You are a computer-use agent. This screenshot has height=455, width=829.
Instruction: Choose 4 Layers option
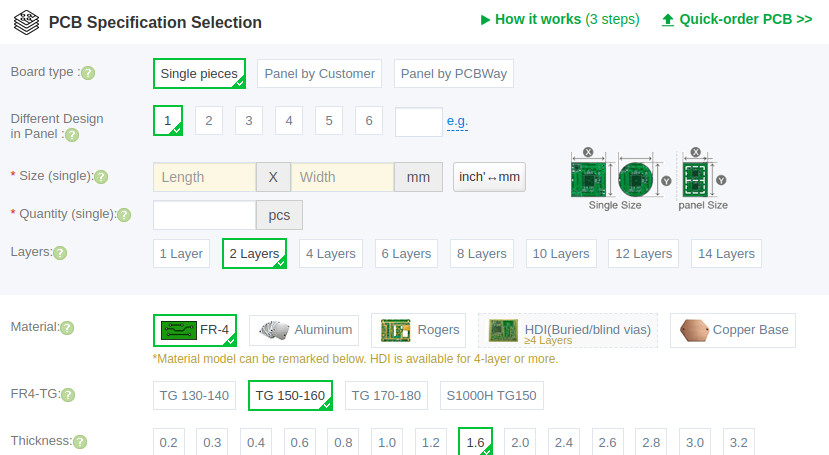click(330, 254)
